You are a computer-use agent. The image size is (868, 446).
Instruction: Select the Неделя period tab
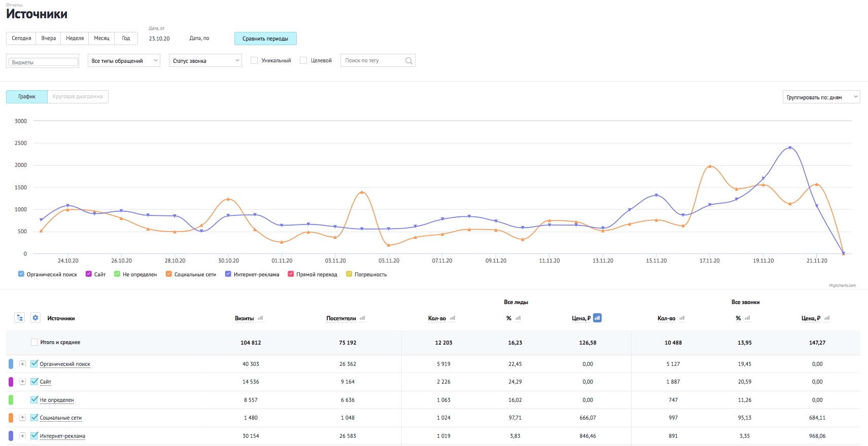(75, 39)
